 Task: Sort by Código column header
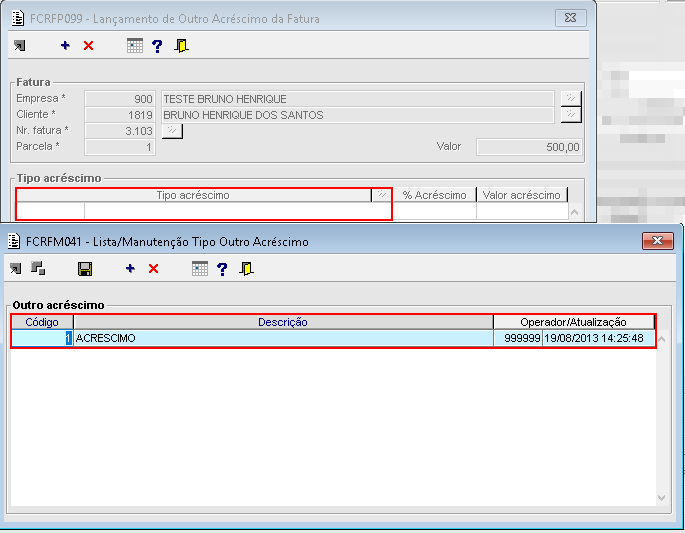coord(42,322)
